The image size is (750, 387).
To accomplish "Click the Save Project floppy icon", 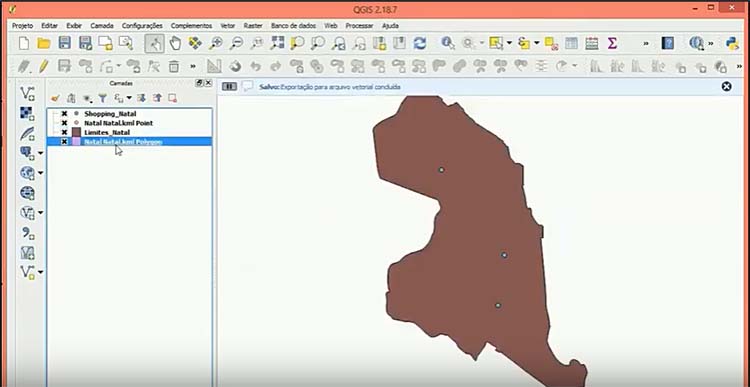I will [x=65, y=43].
